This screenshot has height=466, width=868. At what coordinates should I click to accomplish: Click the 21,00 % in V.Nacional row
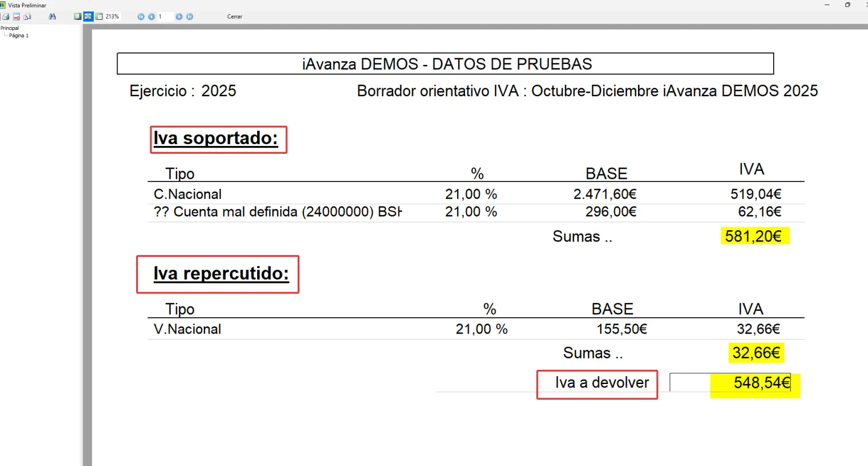(481, 329)
